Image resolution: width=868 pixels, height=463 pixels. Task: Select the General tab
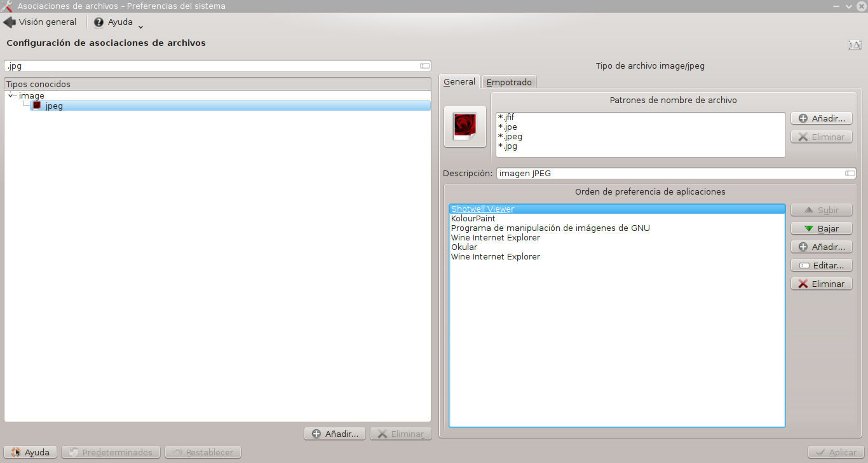(x=459, y=81)
